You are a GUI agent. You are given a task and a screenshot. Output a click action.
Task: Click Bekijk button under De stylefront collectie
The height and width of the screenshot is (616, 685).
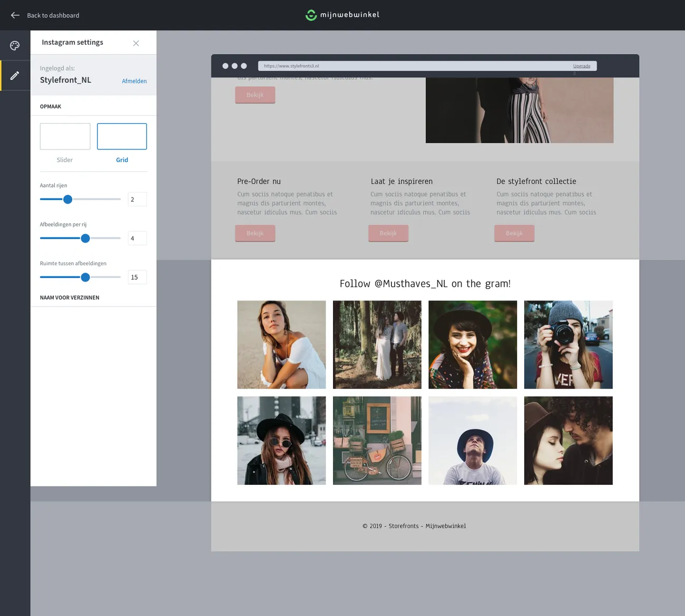[514, 233]
